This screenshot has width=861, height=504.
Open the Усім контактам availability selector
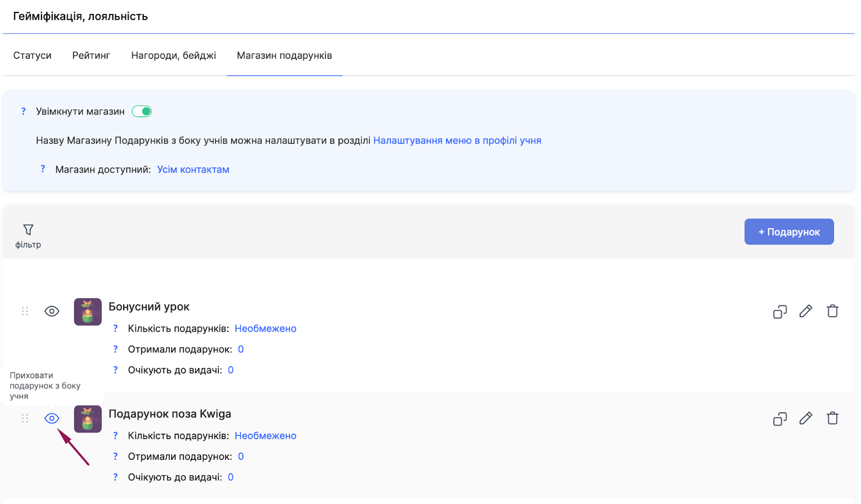click(193, 169)
